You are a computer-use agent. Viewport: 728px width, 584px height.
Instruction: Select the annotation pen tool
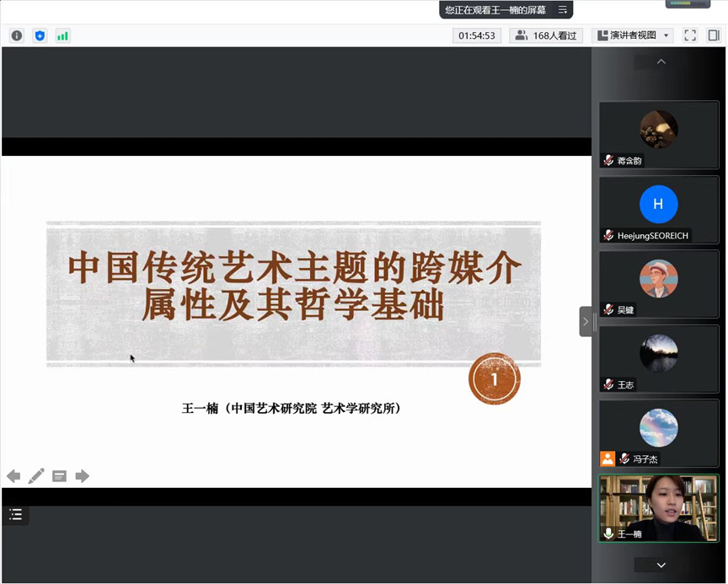(36, 476)
